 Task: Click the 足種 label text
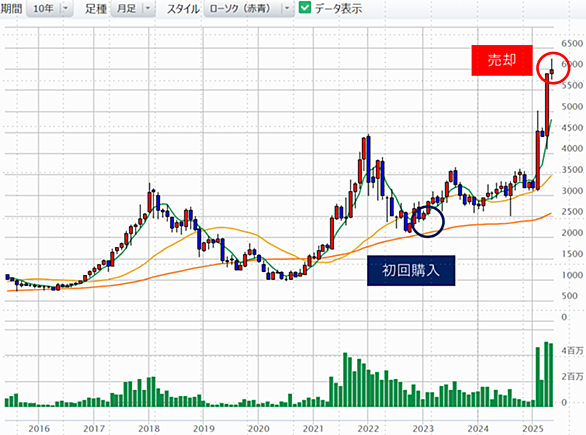(96, 8)
